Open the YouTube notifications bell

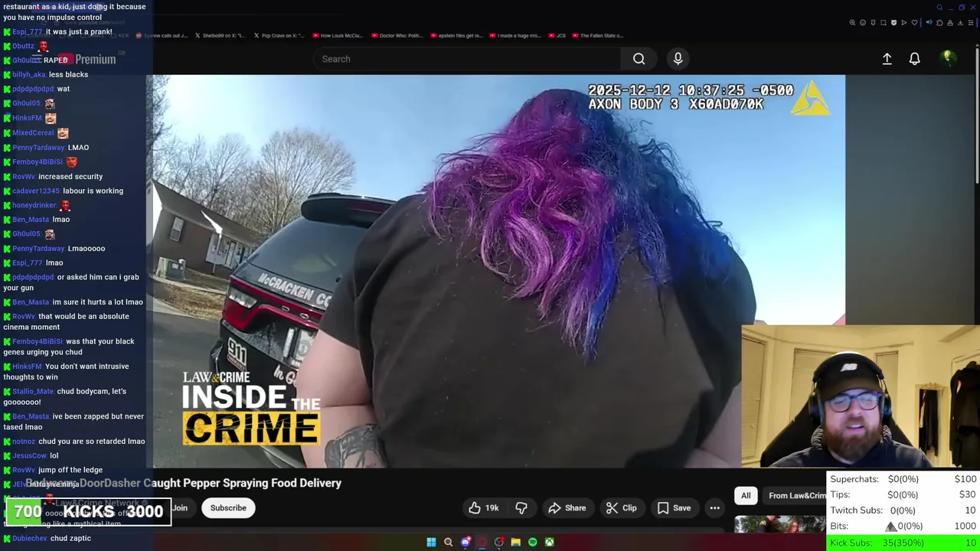(914, 59)
